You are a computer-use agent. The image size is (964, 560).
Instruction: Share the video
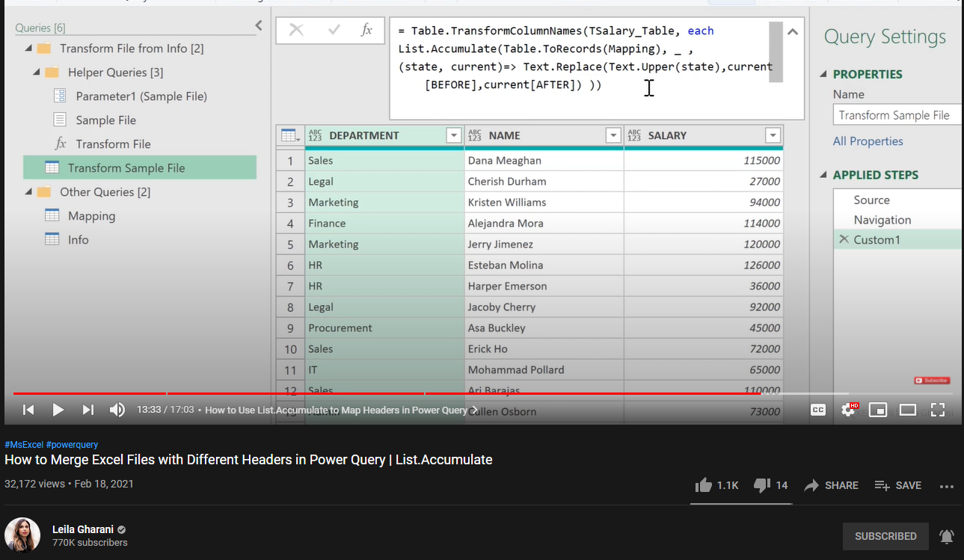coord(831,485)
